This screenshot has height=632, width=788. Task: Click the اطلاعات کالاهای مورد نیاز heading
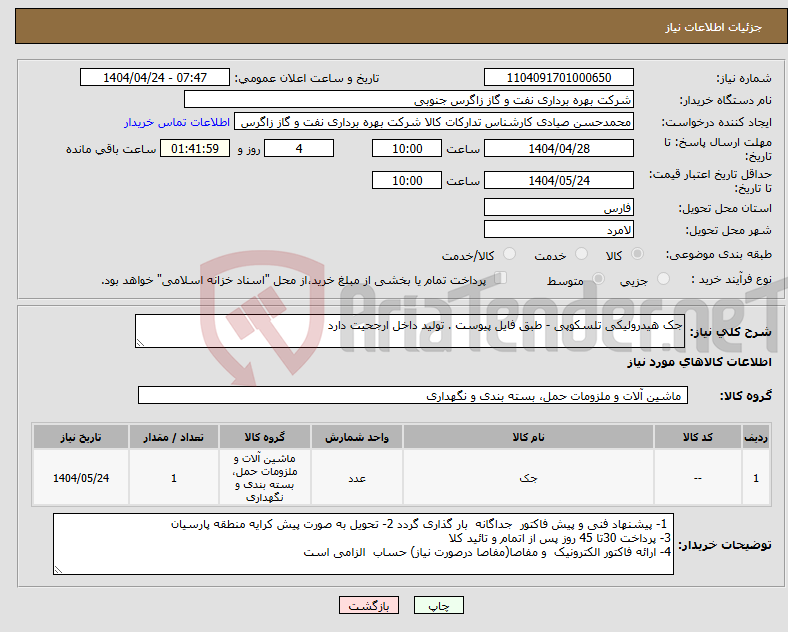click(699, 362)
